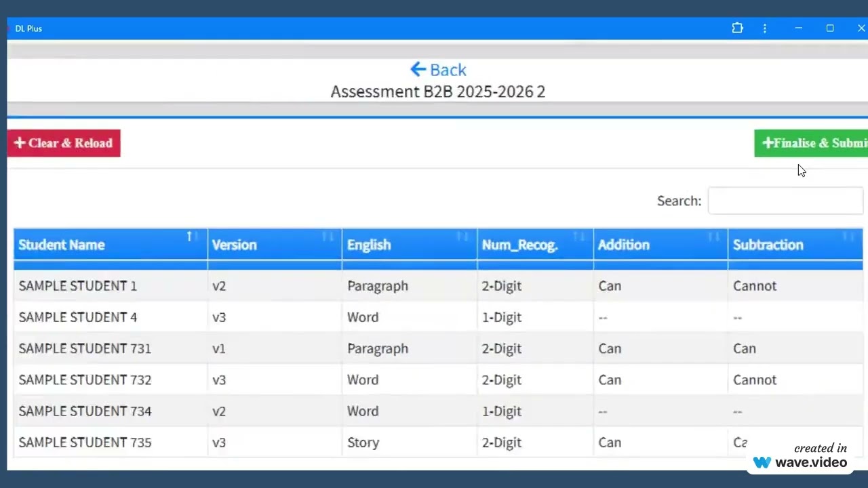Screen dimensions: 868x488
Task: Click version v2 for SAMPLE STUDENT 1
Action: click(219, 286)
